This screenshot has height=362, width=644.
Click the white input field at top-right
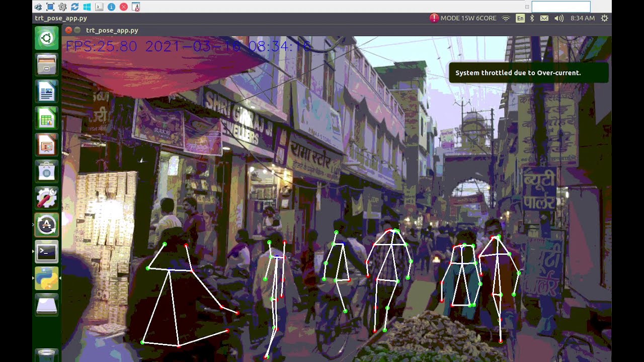click(x=560, y=7)
